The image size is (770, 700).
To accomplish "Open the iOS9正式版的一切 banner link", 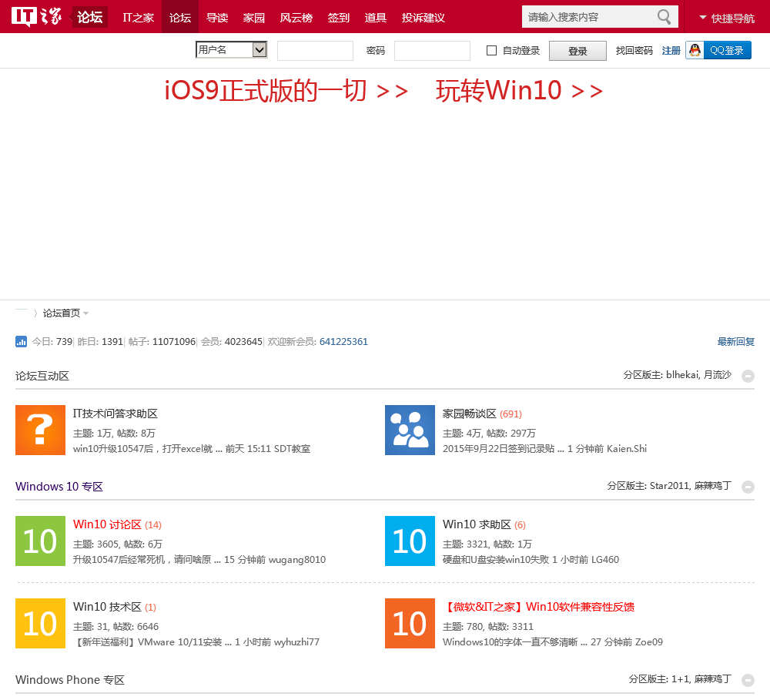I will 286,91.
